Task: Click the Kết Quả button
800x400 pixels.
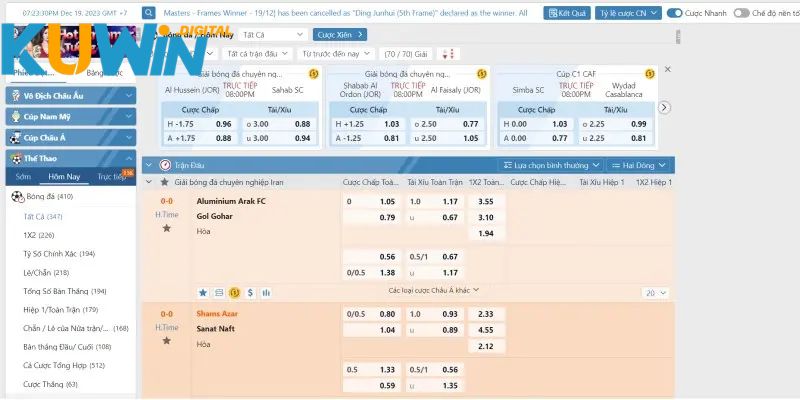Action: 567,14
